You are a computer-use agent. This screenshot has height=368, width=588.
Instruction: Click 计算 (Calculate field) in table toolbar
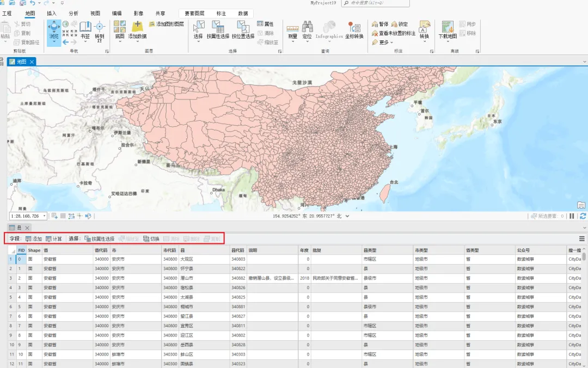53,238
